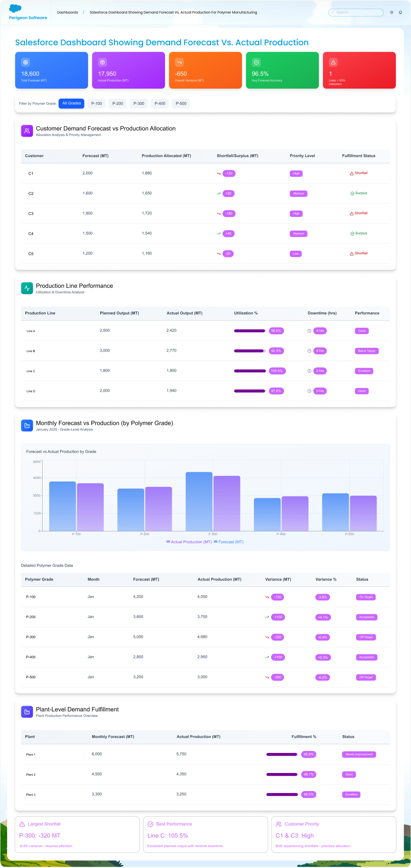
Task: Click the Avg Forecast Accuracy check icon
Action: point(256,63)
